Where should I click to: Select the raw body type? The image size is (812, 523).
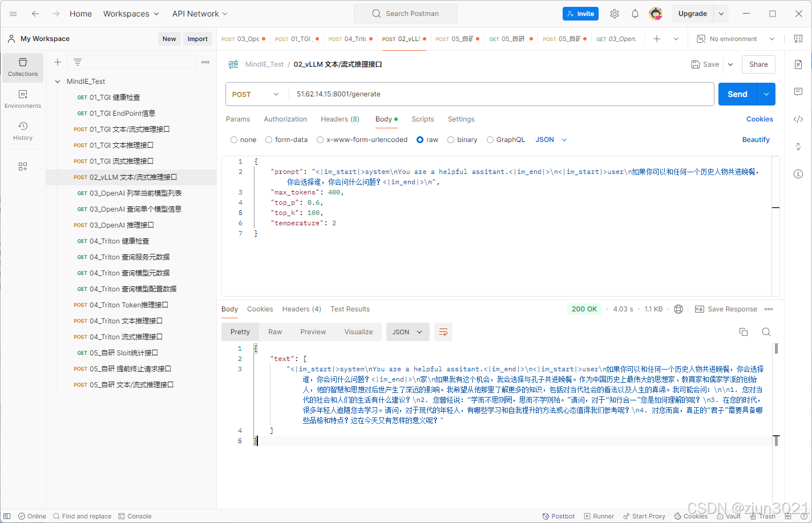(420, 140)
